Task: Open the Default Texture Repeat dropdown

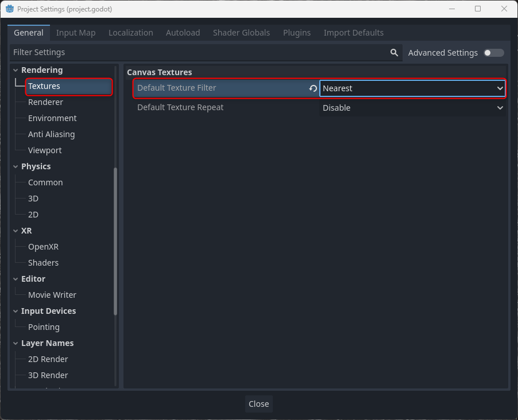Action: tap(412, 108)
